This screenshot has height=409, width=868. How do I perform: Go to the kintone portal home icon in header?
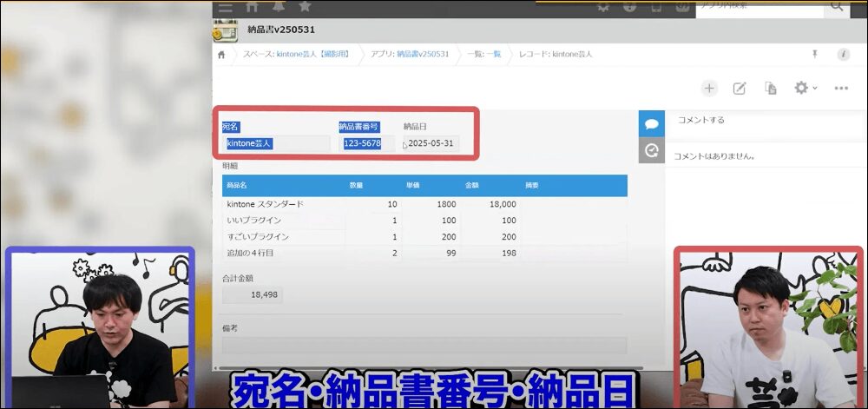[252, 7]
